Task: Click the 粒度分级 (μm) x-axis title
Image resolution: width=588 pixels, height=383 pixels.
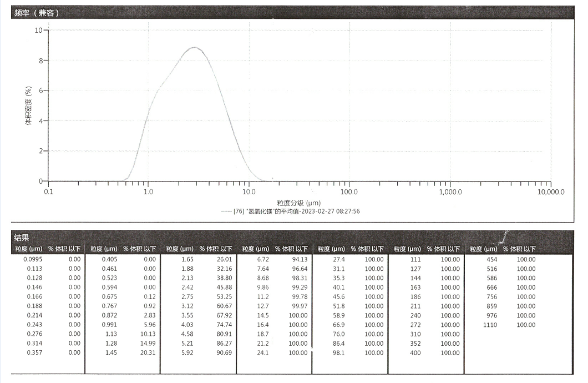Action: tap(299, 203)
